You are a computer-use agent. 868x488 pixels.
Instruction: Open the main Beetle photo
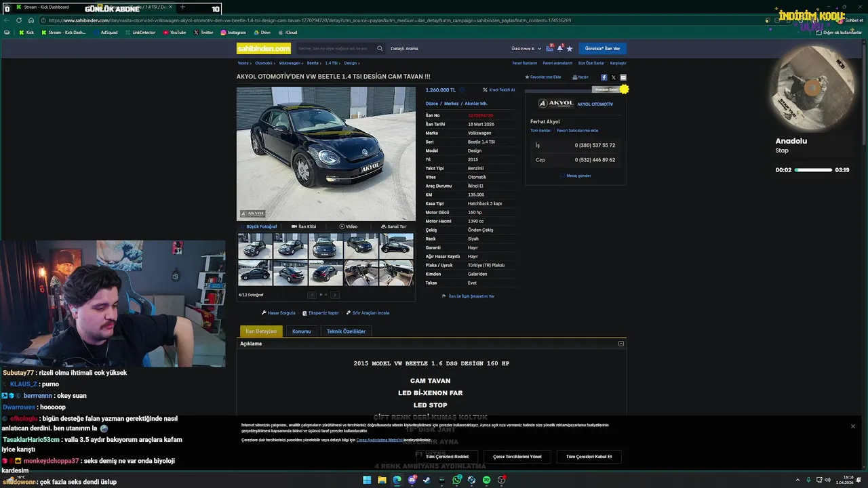pyautogui.click(x=326, y=153)
